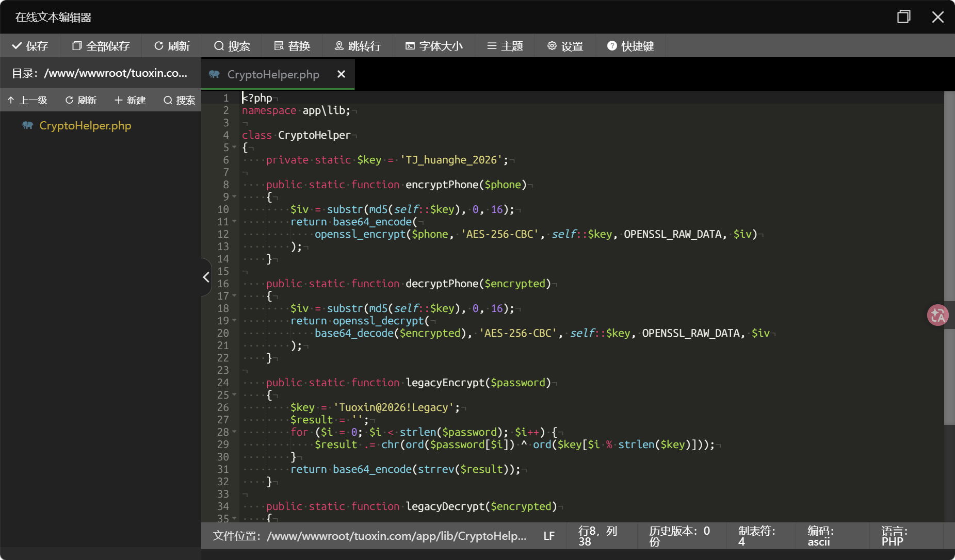Change 制表符 tab size setting
The width and height of the screenshot is (955, 560).
756,536
